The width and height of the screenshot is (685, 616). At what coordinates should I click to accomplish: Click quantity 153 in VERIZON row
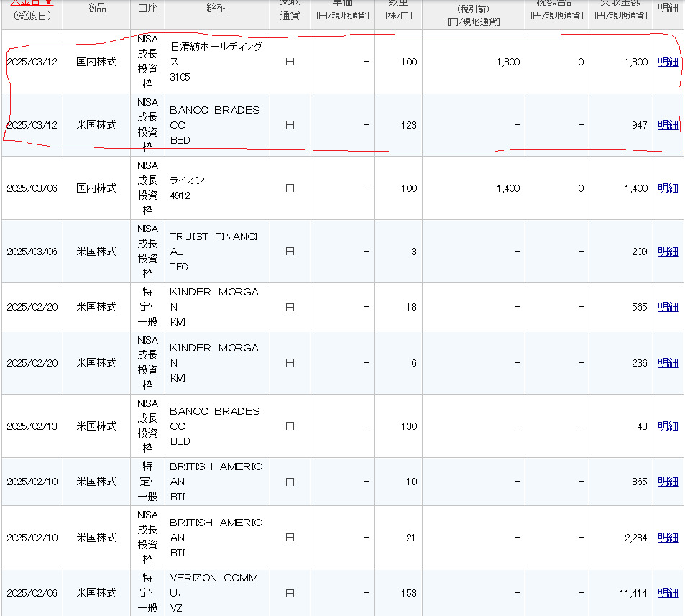tap(409, 593)
